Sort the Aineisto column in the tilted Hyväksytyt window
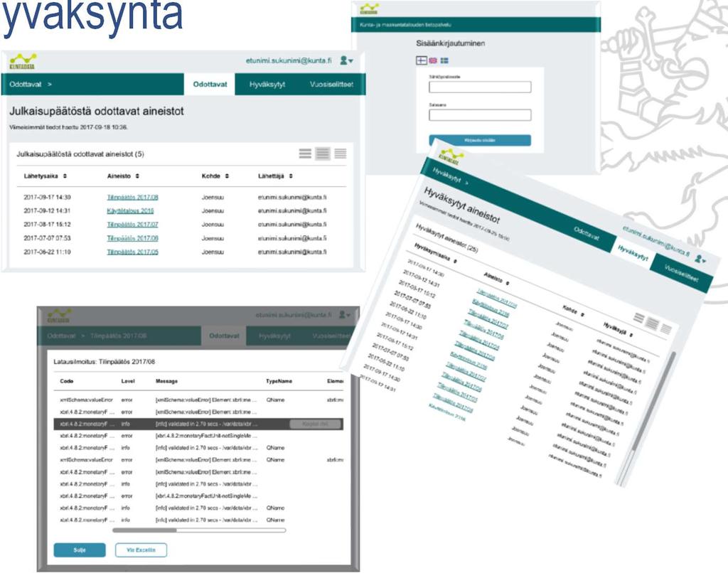 click(508, 283)
